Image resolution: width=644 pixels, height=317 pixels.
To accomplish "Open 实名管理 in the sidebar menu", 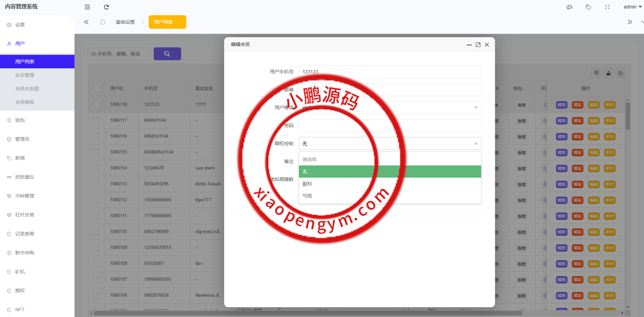I will click(x=25, y=75).
